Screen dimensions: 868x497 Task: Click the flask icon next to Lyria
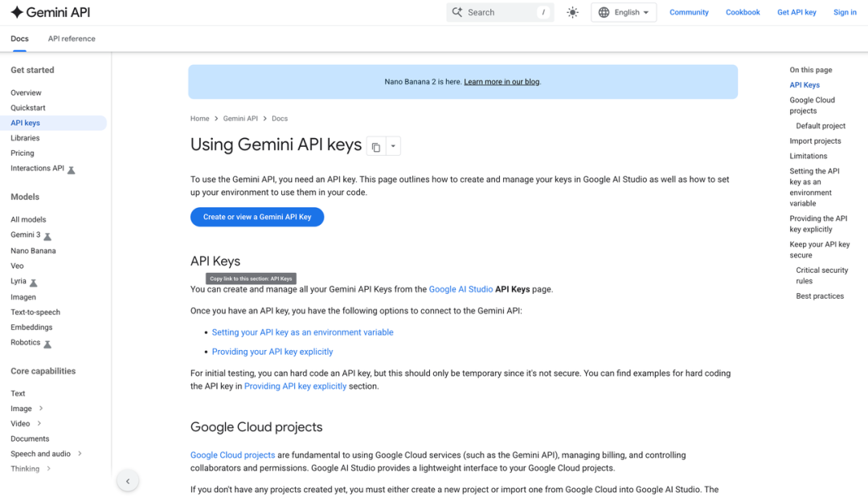coord(34,283)
